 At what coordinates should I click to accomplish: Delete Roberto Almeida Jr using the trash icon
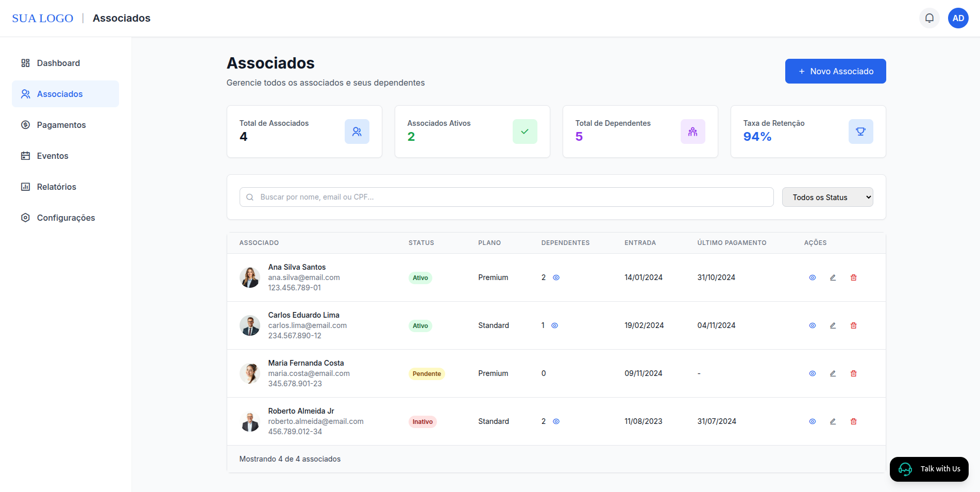[x=854, y=421]
